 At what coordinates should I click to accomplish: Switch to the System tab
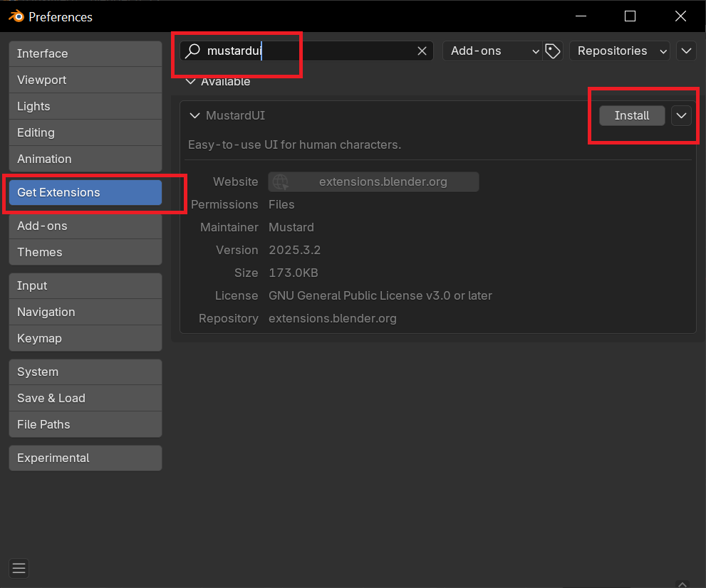[x=85, y=372]
